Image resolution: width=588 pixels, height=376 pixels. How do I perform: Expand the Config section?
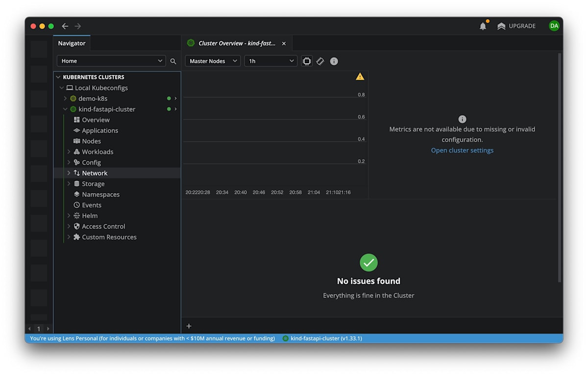(69, 162)
